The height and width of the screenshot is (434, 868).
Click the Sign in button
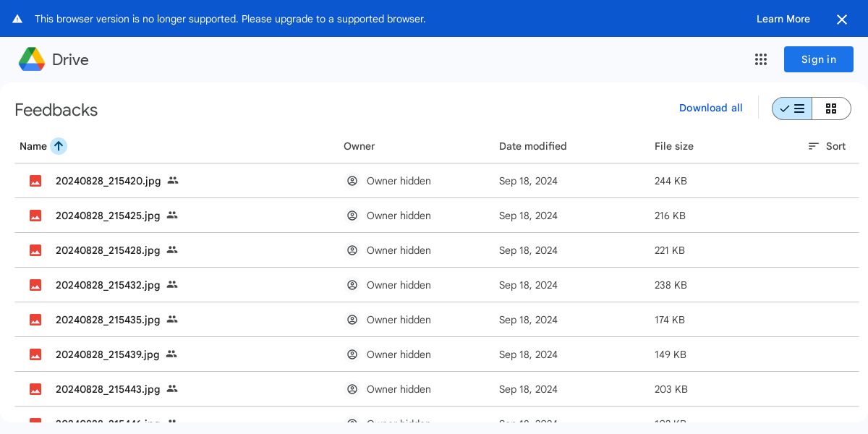818,59
